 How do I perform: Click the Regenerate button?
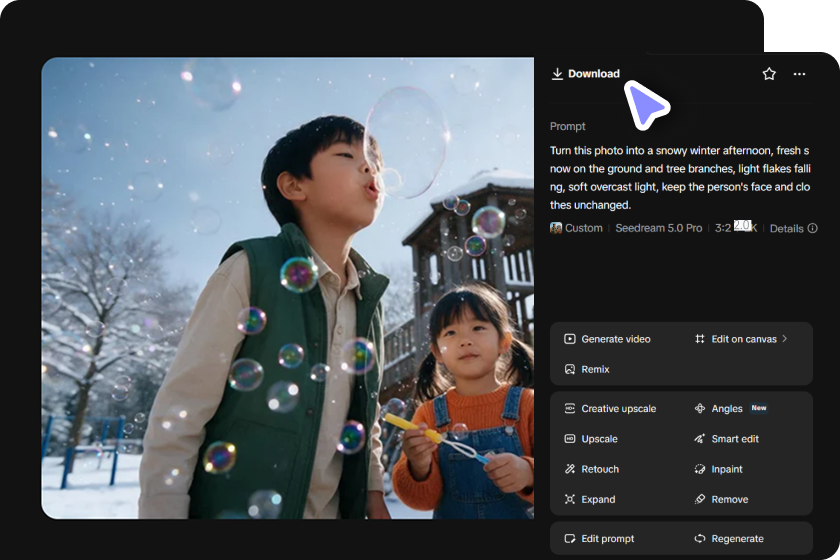[729, 539]
